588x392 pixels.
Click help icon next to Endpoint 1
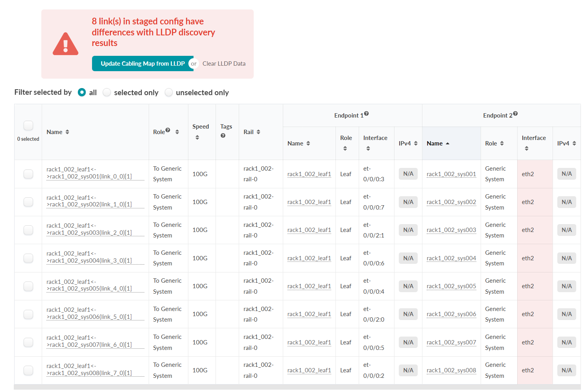click(x=366, y=114)
